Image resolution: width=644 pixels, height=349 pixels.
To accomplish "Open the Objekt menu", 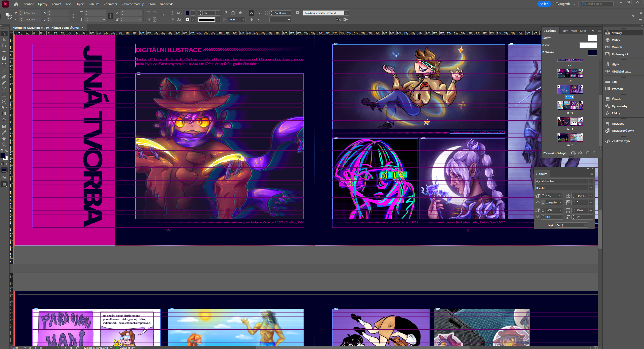I will tap(80, 4).
